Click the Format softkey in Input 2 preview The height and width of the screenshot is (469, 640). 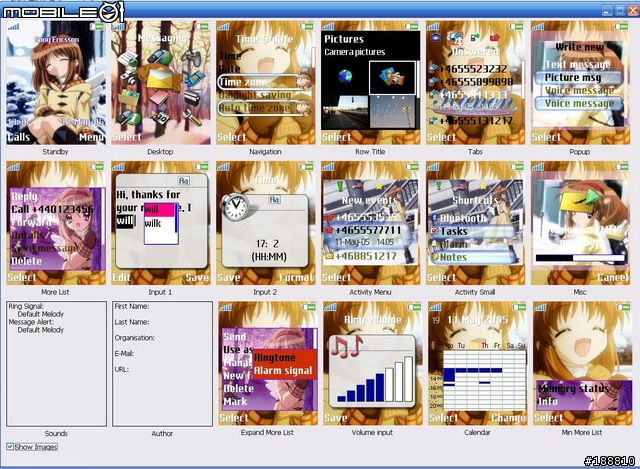click(x=297, y=278)
